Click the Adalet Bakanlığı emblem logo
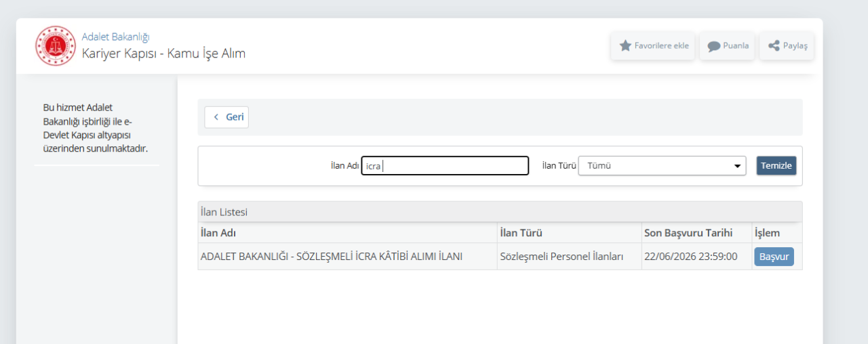Screen dimensions: 868x344 pyautogui.click(x=56, y=45)
